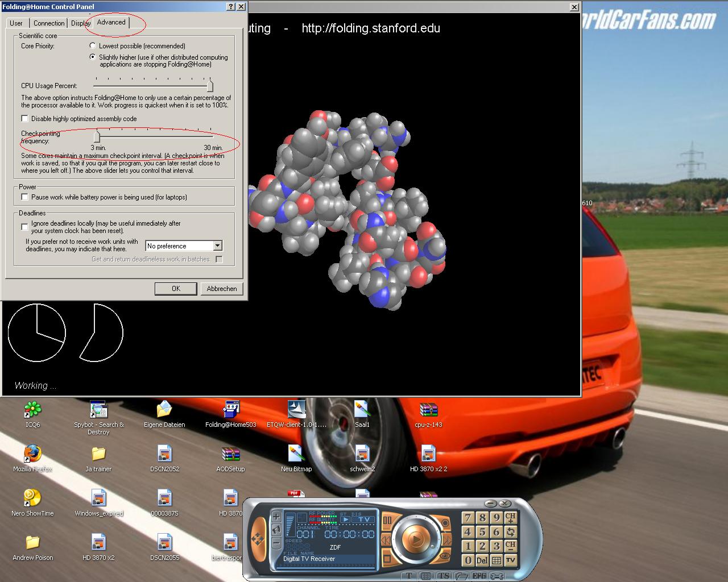Select Lowest possible core priority
Image resolution: width=728 pixels, height=582 pixels.
pyautogui.click(x=93, y=45)
